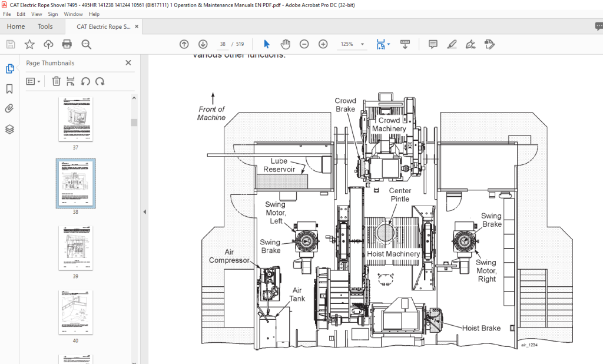Zoom out with the minus icon

click(x=304, y=44)
